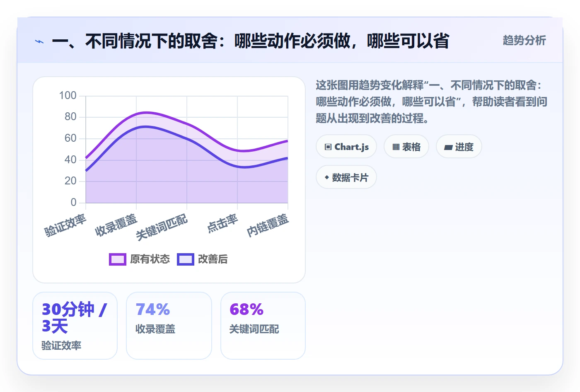Click the 40 y-axis value
Viewport: 580px width, 392px height.
(x=70, y=160)
